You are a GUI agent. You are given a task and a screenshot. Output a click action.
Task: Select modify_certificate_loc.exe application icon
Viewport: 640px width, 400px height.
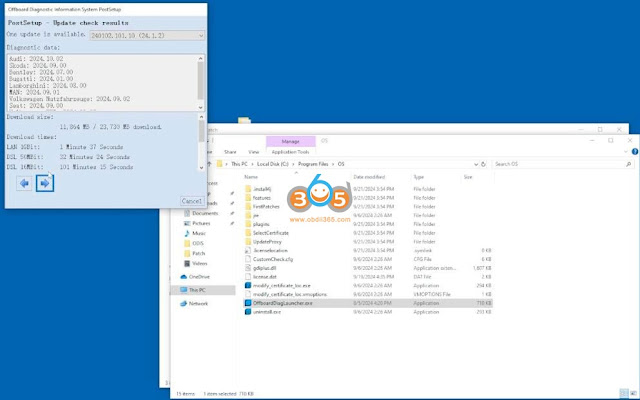[x=248, y=286]
